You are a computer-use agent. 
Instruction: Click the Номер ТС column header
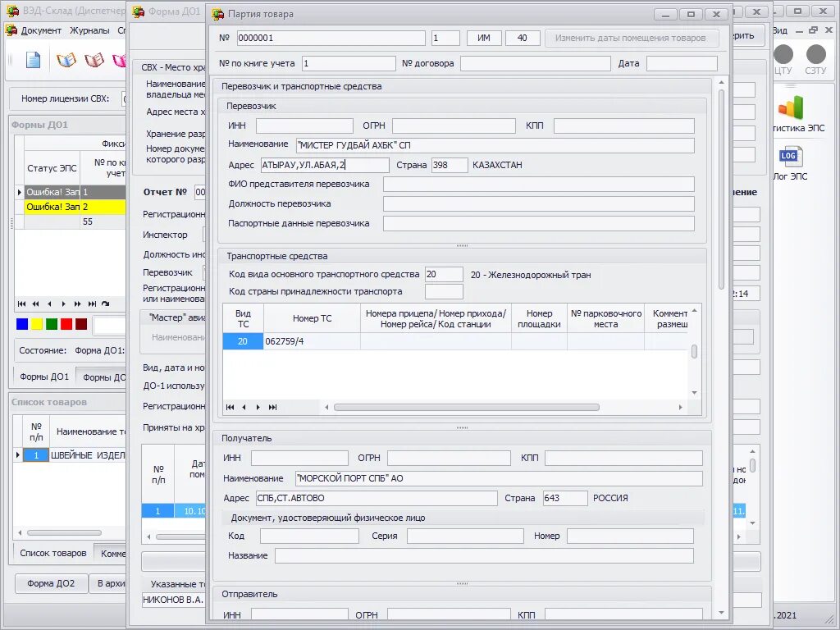click(x=312, y=318)
